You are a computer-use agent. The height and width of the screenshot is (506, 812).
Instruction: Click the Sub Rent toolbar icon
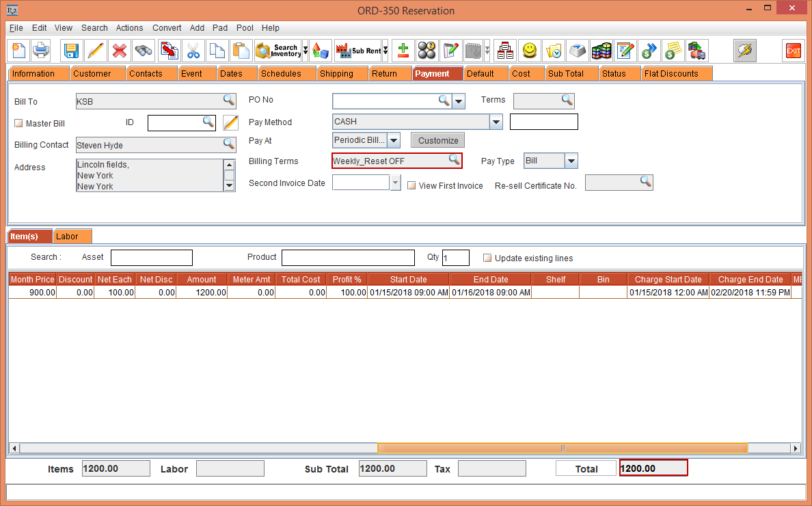pos(358,51)
